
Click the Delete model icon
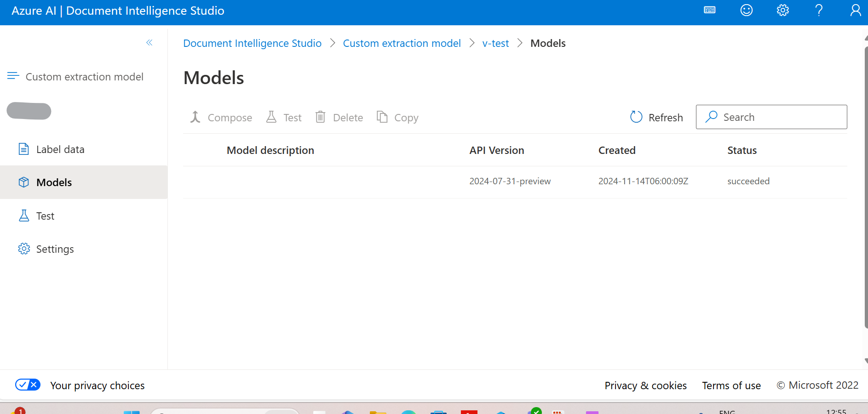coord(339,117)
